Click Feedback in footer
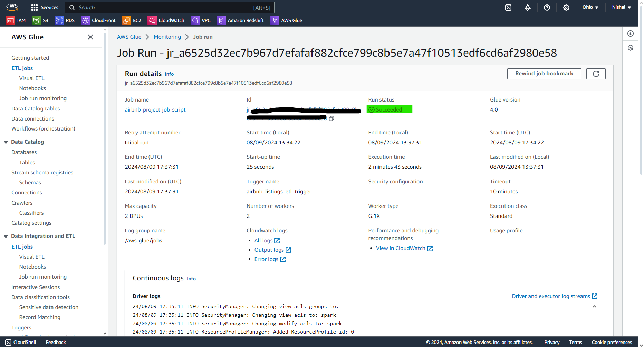 pyautogui.click(x=56, y=342)
